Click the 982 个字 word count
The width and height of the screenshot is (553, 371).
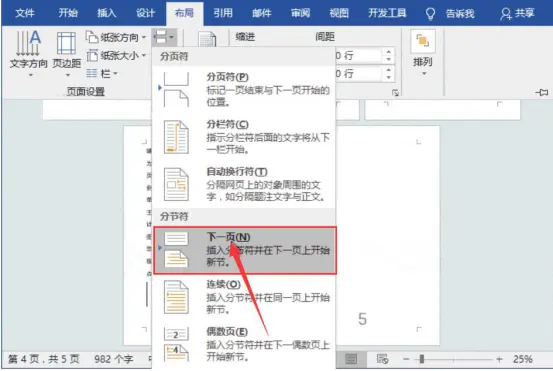click(114, 359)
